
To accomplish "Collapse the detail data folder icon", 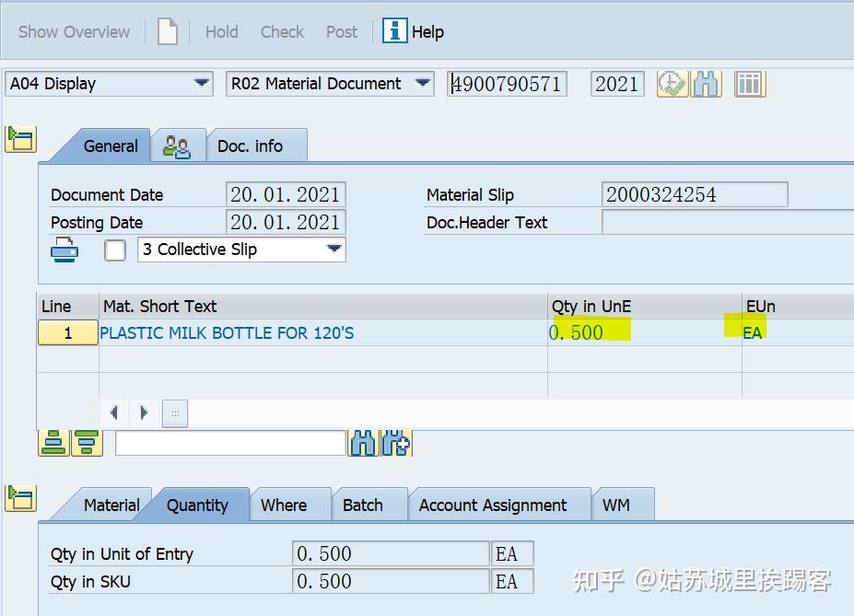I will (x=20, y=499).
